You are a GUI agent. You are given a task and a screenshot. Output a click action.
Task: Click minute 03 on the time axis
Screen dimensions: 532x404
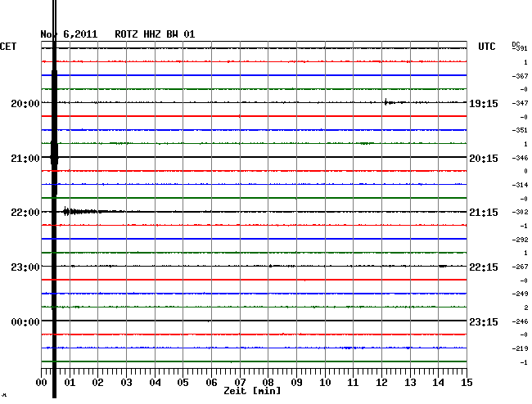coord(126,382)
